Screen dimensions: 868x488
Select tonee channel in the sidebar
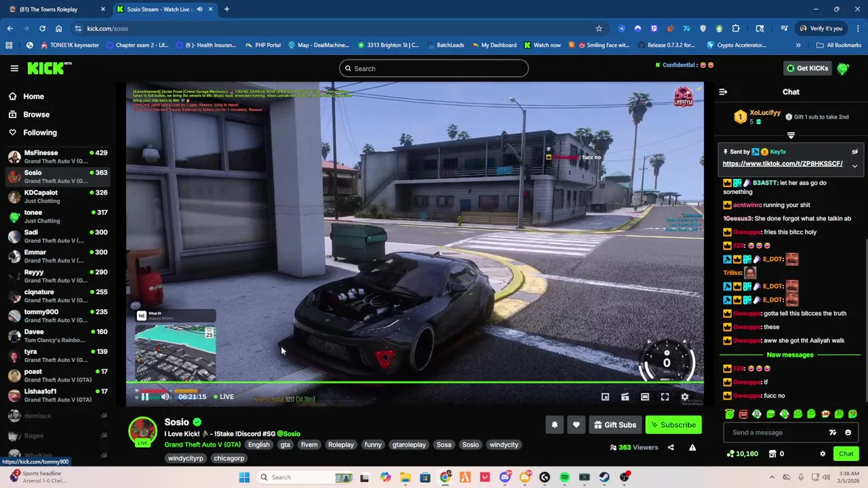pos(58,216)
